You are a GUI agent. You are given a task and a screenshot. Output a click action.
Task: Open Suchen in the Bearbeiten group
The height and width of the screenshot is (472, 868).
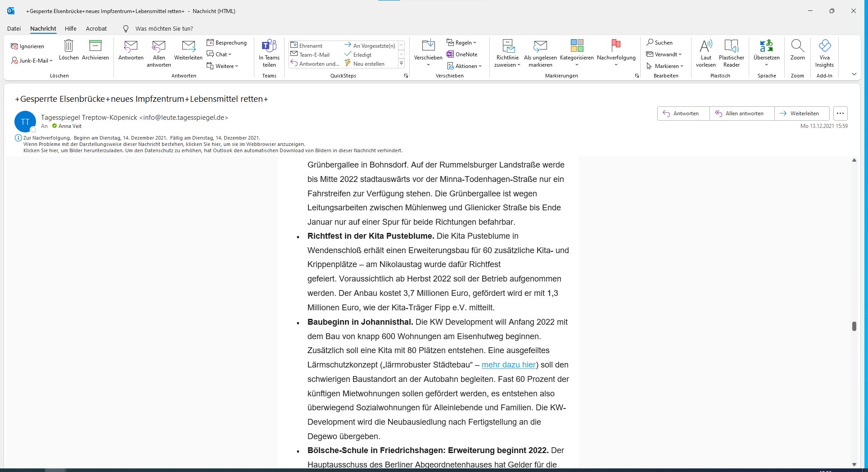[x=660, y=43]
